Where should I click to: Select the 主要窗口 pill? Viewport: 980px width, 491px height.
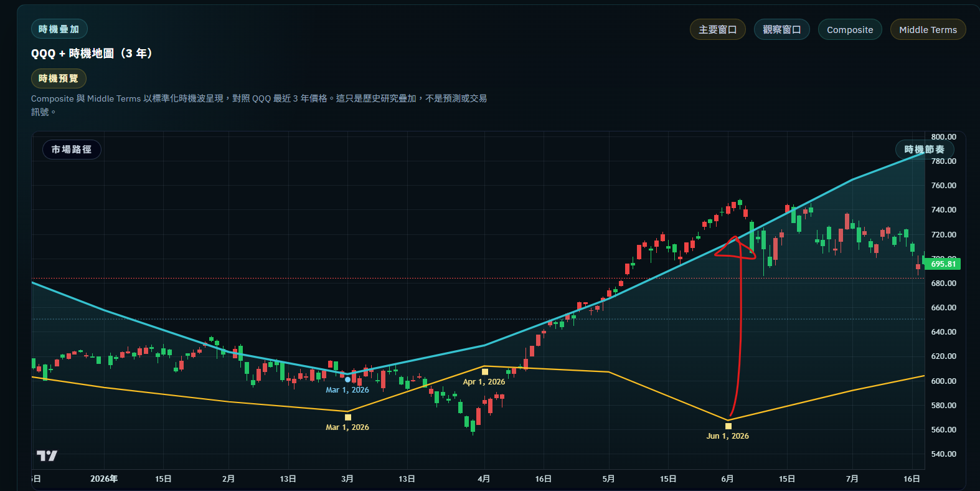(718, 29)
